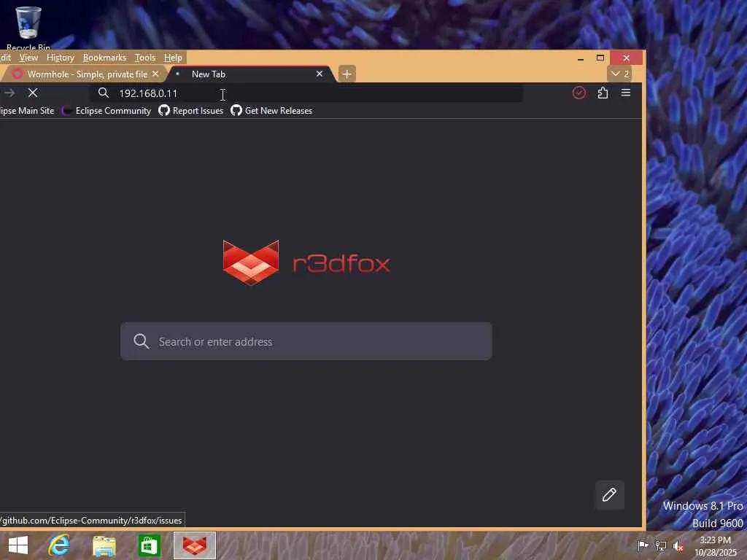Click the r3dfox fox logo
Viewport: 747px width, 560px height.
click(x=251, y=262)
